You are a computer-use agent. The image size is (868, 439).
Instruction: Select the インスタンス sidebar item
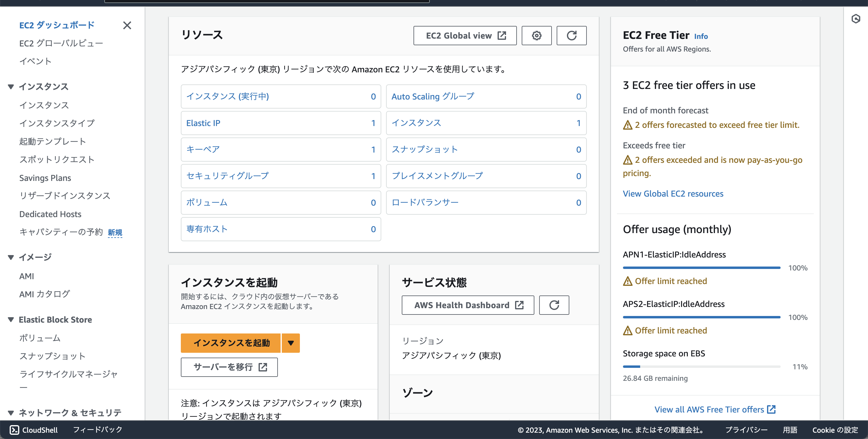click(44, 105)
